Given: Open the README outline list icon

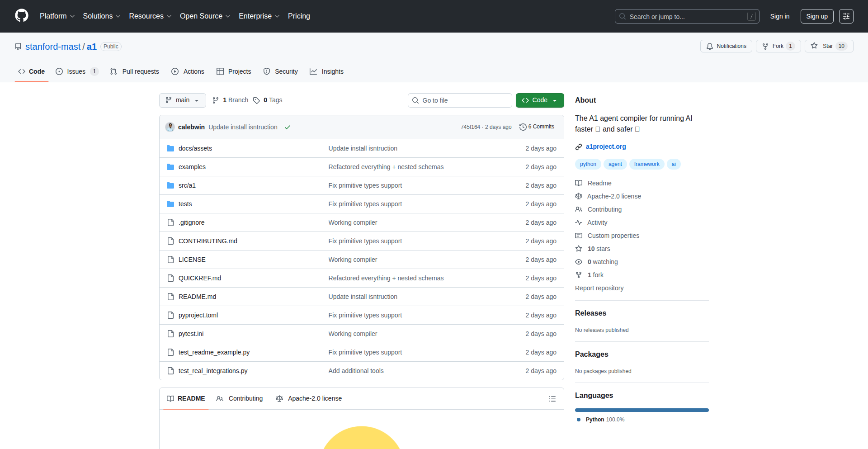Looking at the screenshot, I should (552, 399).
